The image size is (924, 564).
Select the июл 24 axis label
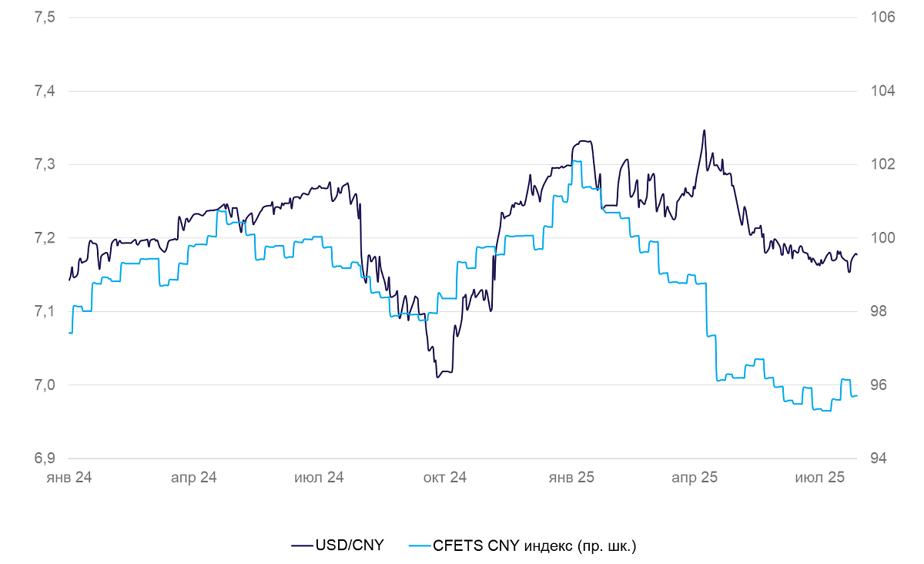point(319,478)
